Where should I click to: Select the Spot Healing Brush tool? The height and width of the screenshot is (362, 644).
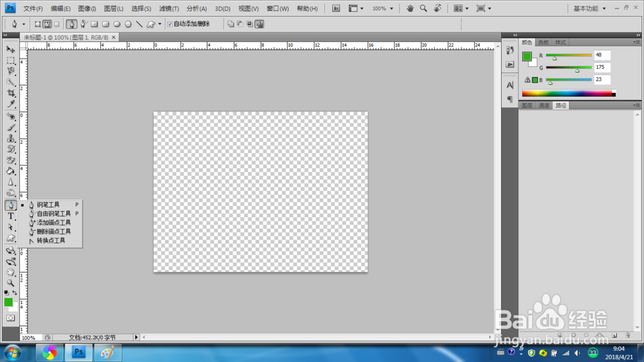pos(11,117)
